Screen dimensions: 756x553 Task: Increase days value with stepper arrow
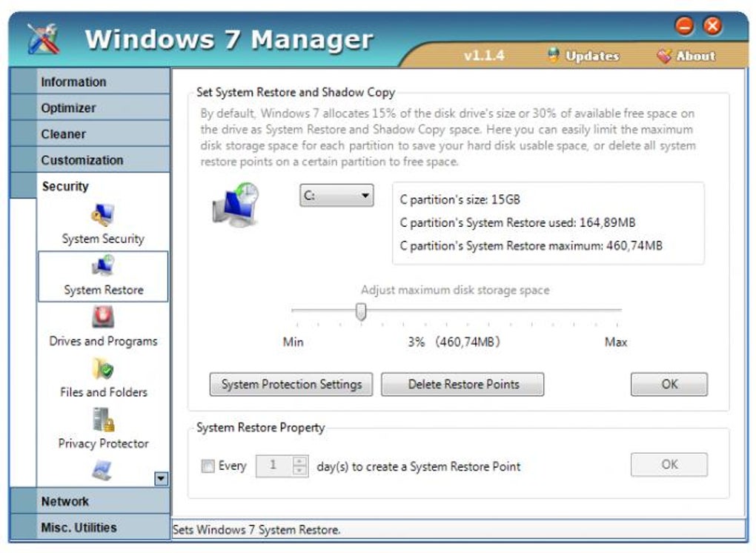pyautogui.click(x=300, y=461)
